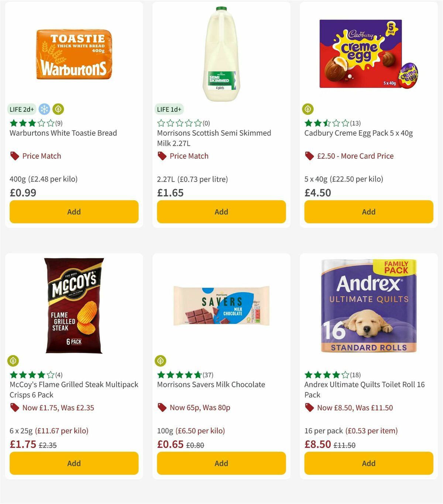Click the green leaf icon beside the snowflake badge
This screenshot has width=443, height=504.
pyautogui.click(x=57, y=109)
